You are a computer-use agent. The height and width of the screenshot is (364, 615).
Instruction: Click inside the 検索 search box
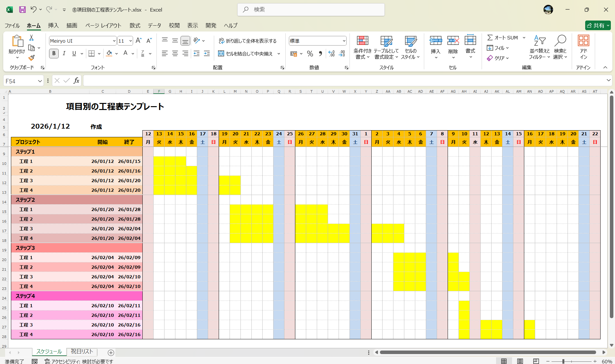tap(311, 10)
